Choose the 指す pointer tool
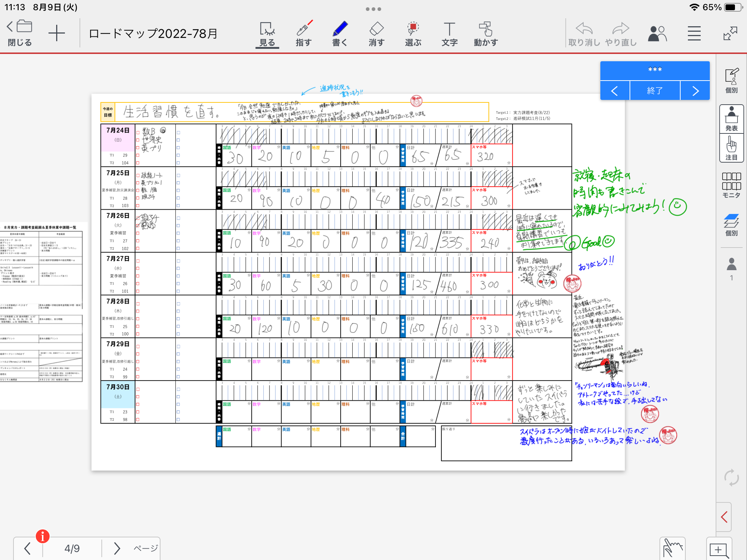This screenshot has width=747, height=560. tap(303, 34)
